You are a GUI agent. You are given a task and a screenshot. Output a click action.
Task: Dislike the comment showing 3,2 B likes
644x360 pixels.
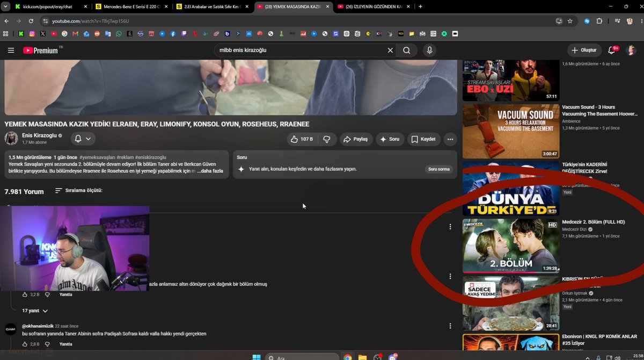click(47, 294)
